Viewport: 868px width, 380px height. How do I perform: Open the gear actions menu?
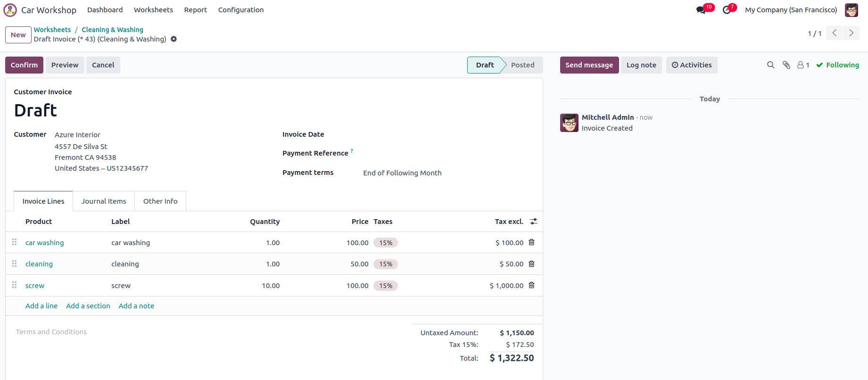tap(174, 39)
